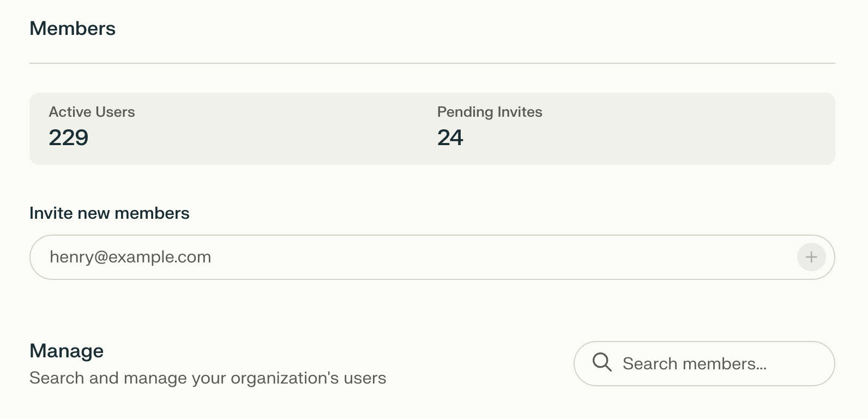Screen dimensions: 868x419
Task: Click the 24 pending invites count
Action: pos(450,137)
